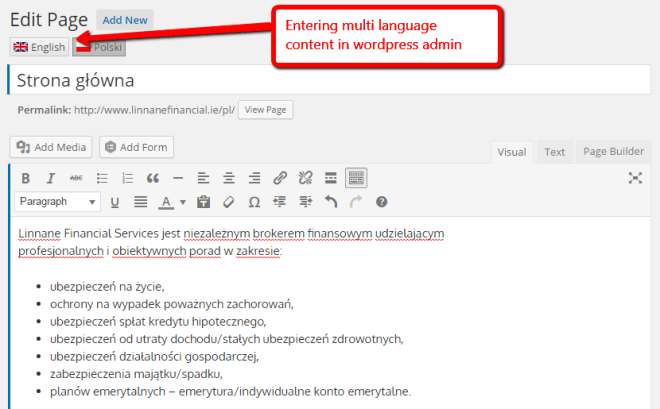Click the permalink URL

[154, 110]
